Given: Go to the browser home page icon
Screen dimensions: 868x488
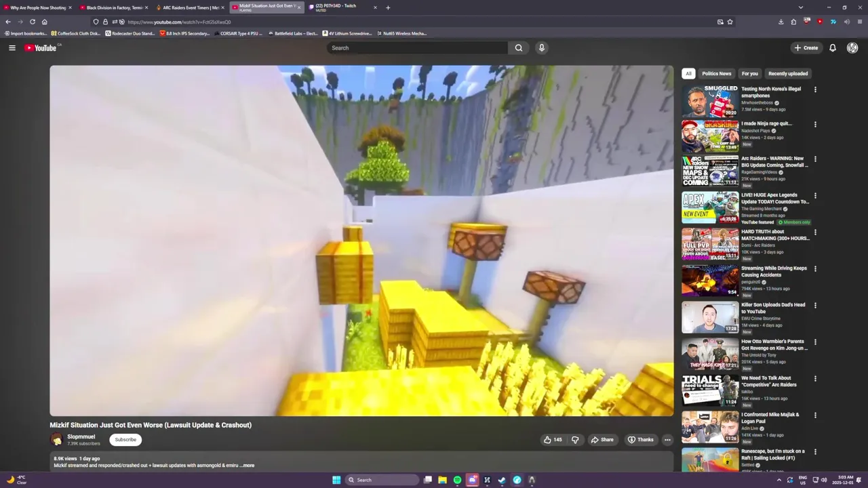Looking at the screenshot, I should pyautogui.click(x=44, y=22).
